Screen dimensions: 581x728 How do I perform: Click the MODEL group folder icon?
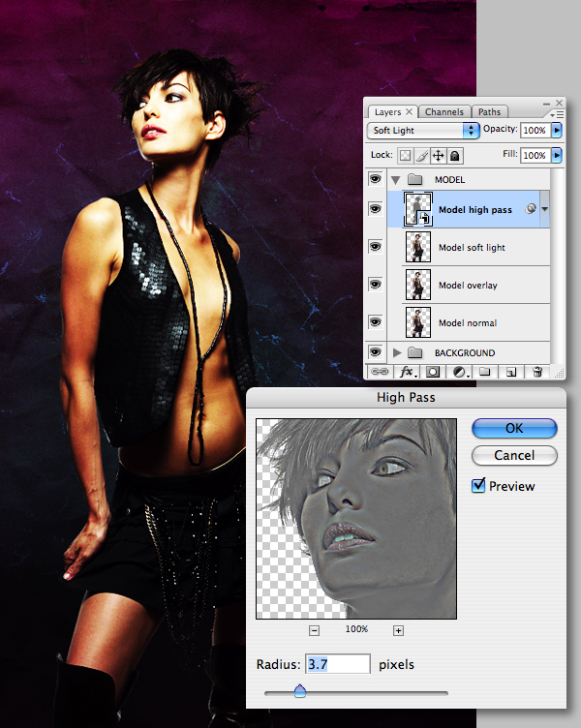point(414,179)
